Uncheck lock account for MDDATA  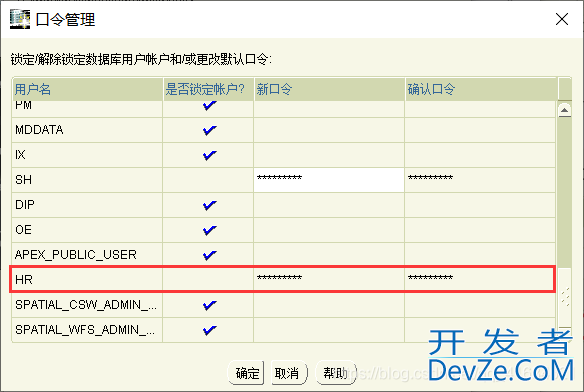(x=209, y=130)
